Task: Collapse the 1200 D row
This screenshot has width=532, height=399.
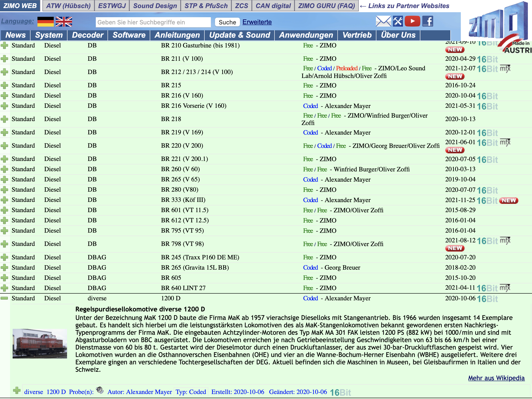Action: tap(4, 298)
